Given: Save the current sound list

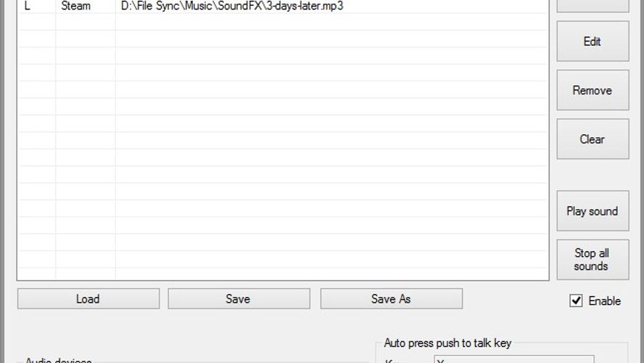Looking at the screenshot, I should pyautogui.click(x=239, y=298).
